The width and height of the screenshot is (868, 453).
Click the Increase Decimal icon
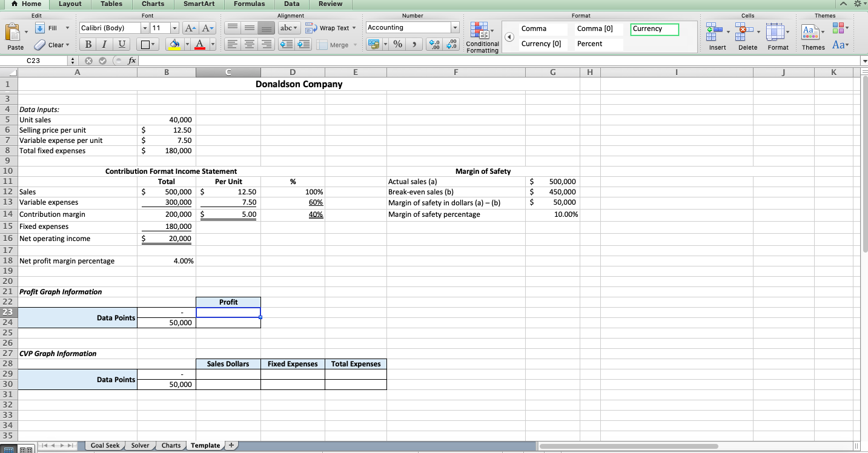pos(435,44)
